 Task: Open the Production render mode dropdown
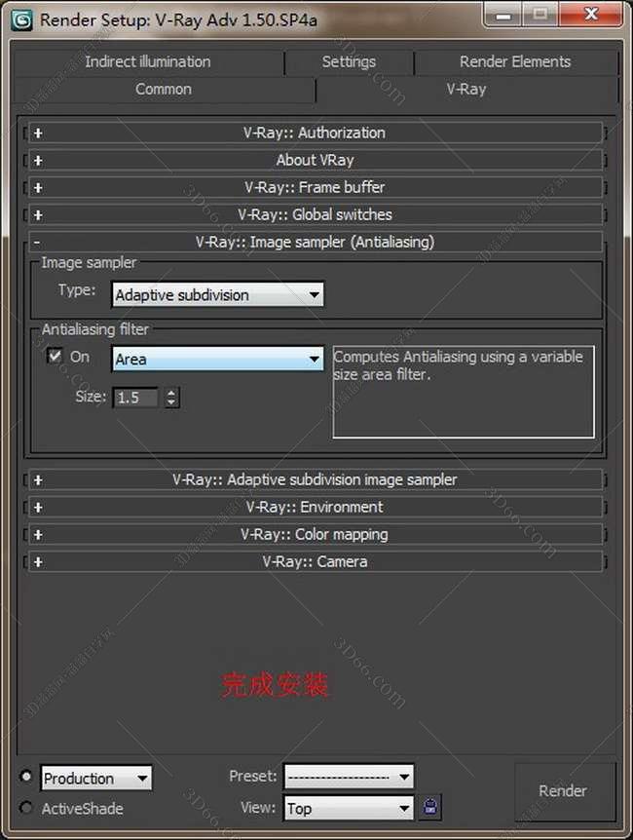click(x=95, y=778)
